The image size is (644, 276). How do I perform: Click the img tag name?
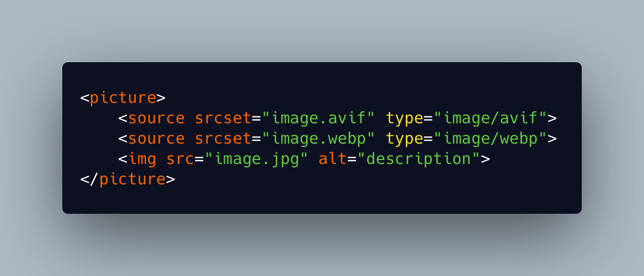142,159
